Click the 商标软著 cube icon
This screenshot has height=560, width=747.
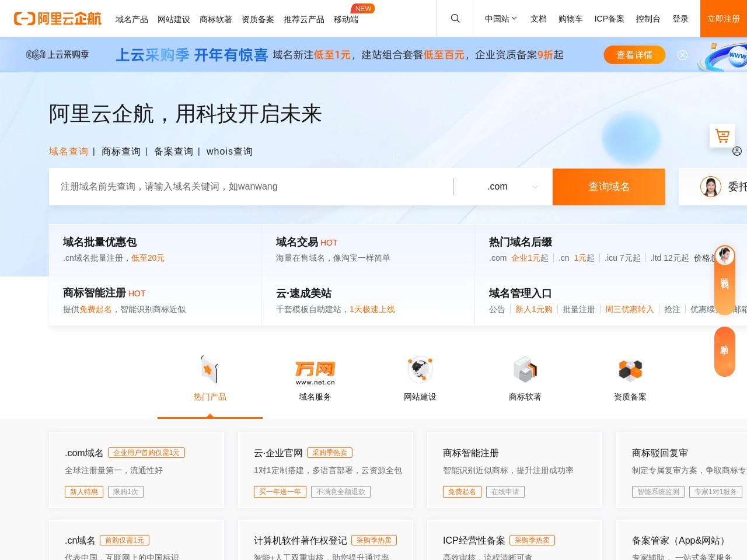(x=525, y=369)
